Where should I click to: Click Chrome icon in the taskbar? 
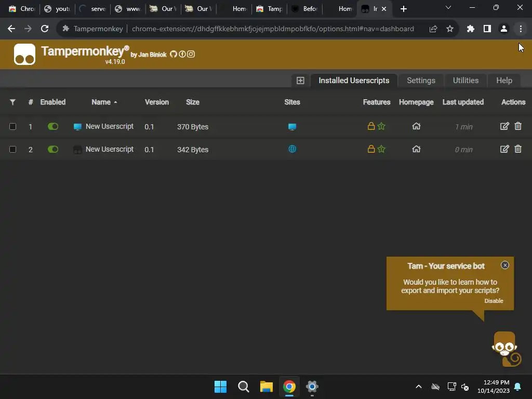(x=289, y=387)
